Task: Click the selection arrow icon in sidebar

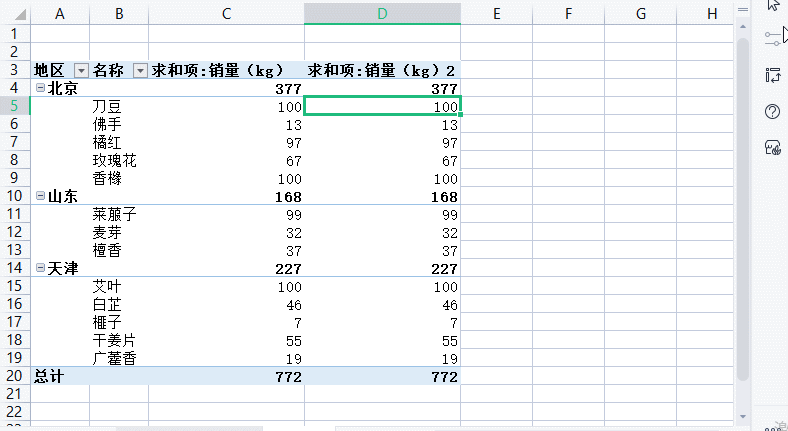Action: point(773,5)
